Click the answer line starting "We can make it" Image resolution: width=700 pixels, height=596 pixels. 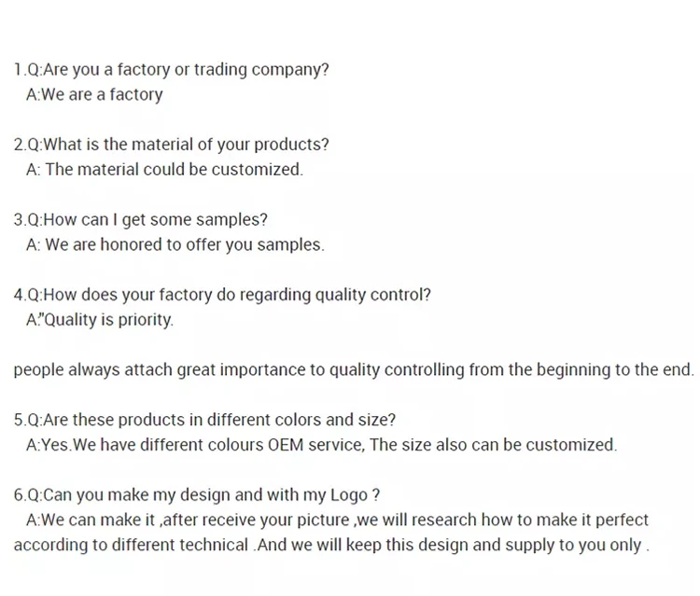(x=337, y=520)
